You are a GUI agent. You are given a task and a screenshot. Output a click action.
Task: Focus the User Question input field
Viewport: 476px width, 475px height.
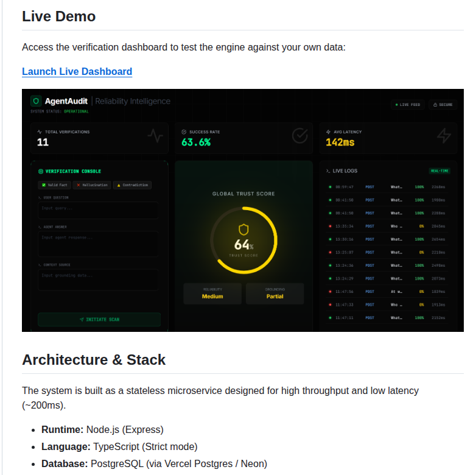[98, 210]
